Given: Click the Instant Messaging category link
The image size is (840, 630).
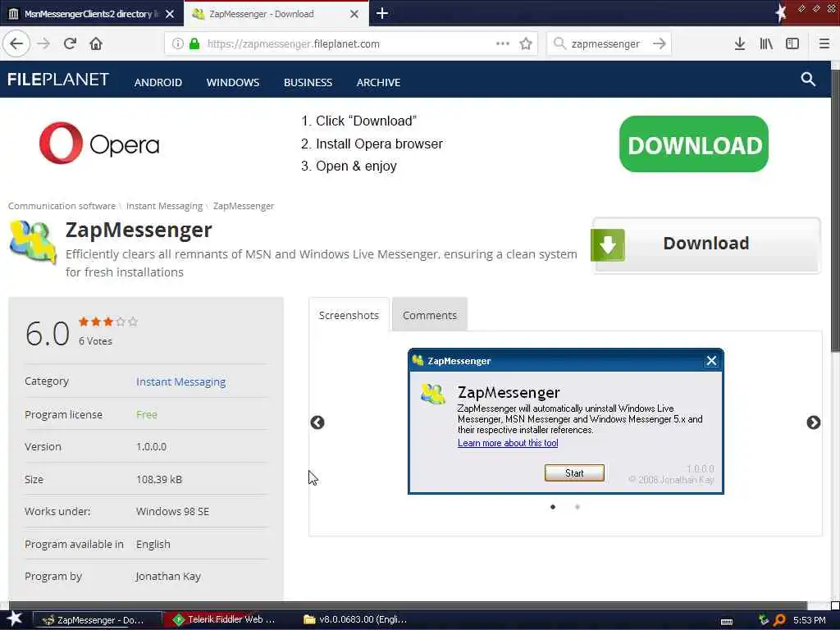Looking at the screenshot, I should pyautogui.click(x=180, y=381).
